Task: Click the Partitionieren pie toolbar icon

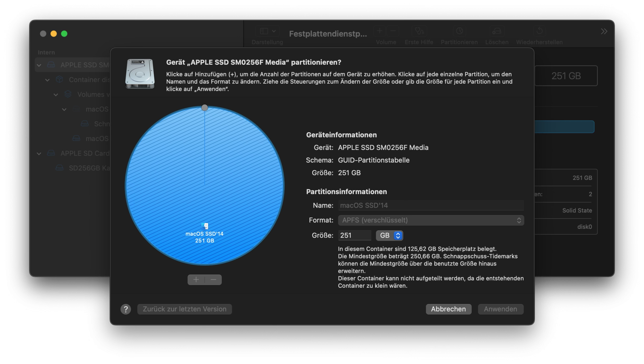Action: point(459,31)
